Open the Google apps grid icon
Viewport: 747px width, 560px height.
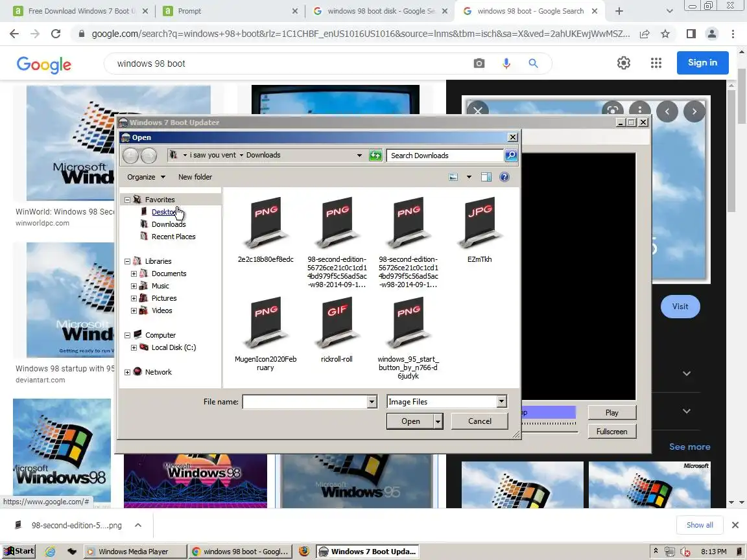(656, 63)
